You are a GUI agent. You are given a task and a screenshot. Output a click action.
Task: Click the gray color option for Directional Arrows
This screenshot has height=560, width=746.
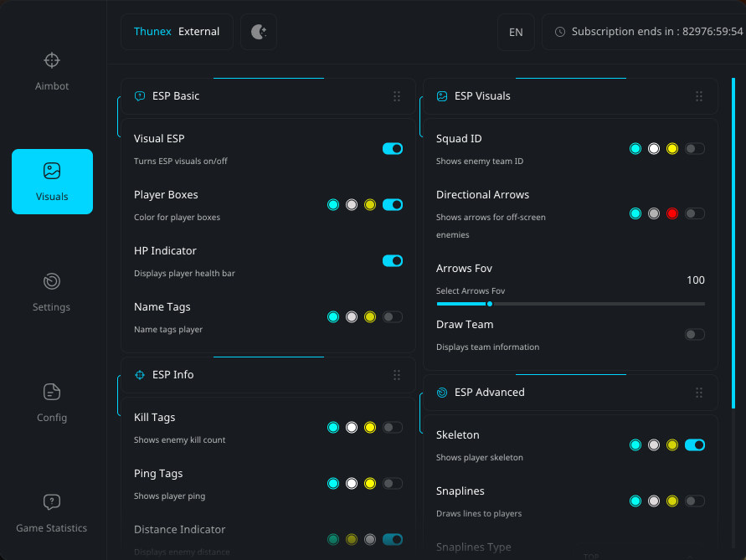coord(653,213)
